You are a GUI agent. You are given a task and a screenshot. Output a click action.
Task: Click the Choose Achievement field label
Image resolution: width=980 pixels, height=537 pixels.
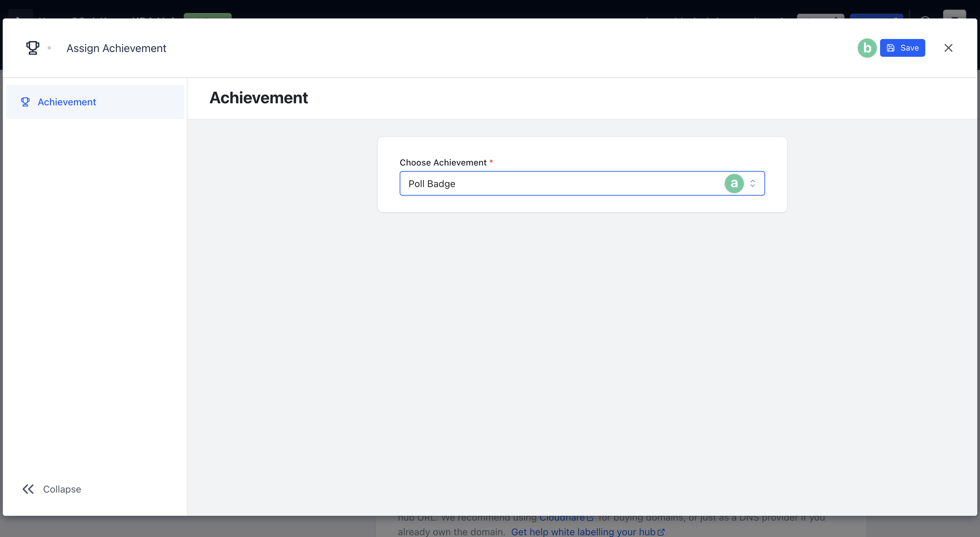443,163
